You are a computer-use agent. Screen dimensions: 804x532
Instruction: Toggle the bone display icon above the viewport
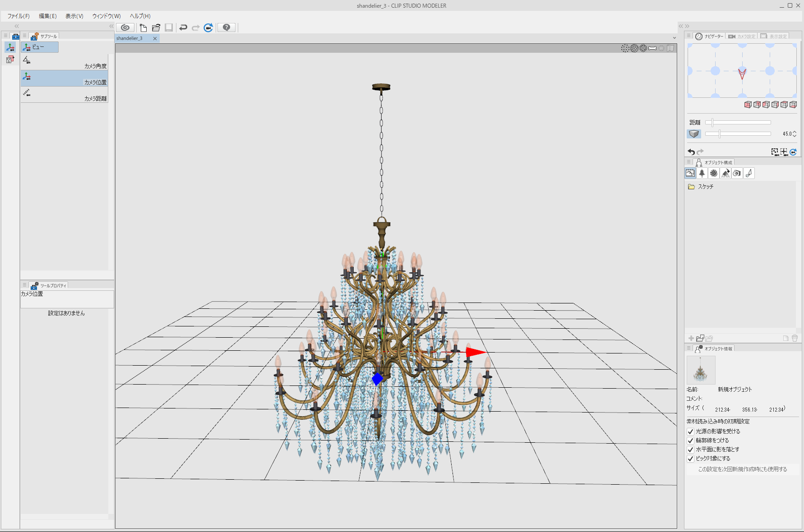point(652,48)
